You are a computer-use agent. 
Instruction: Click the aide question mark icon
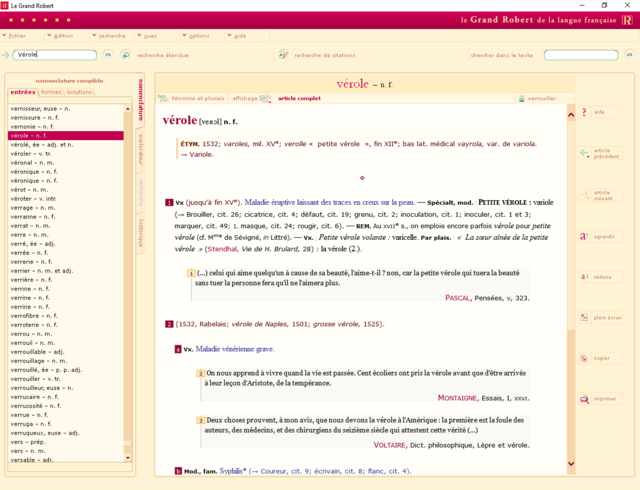pos(584,112)
